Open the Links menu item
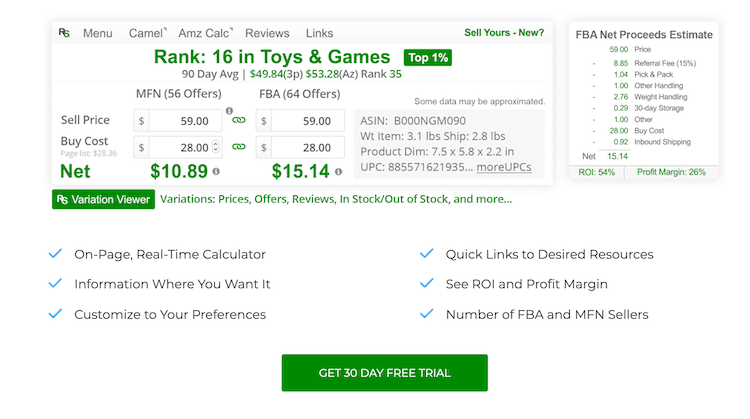 (x=320, y=33)
